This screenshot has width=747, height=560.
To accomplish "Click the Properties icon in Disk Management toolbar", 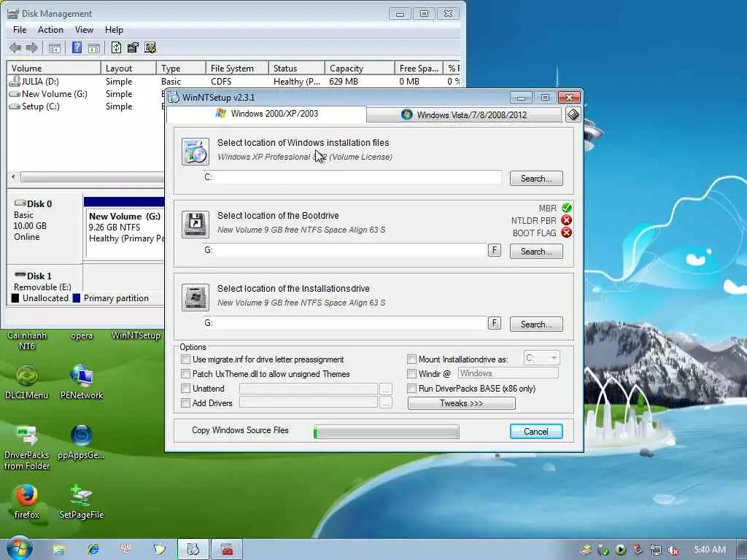I will [133, 47].
